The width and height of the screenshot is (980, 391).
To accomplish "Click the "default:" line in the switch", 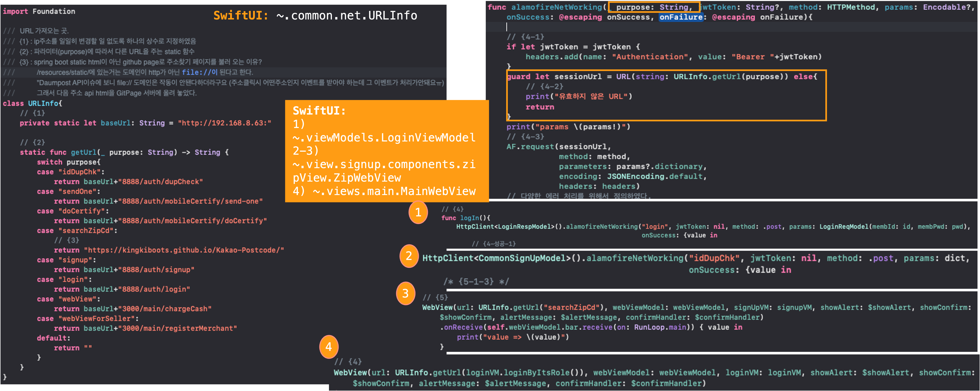I will (54, 338).
